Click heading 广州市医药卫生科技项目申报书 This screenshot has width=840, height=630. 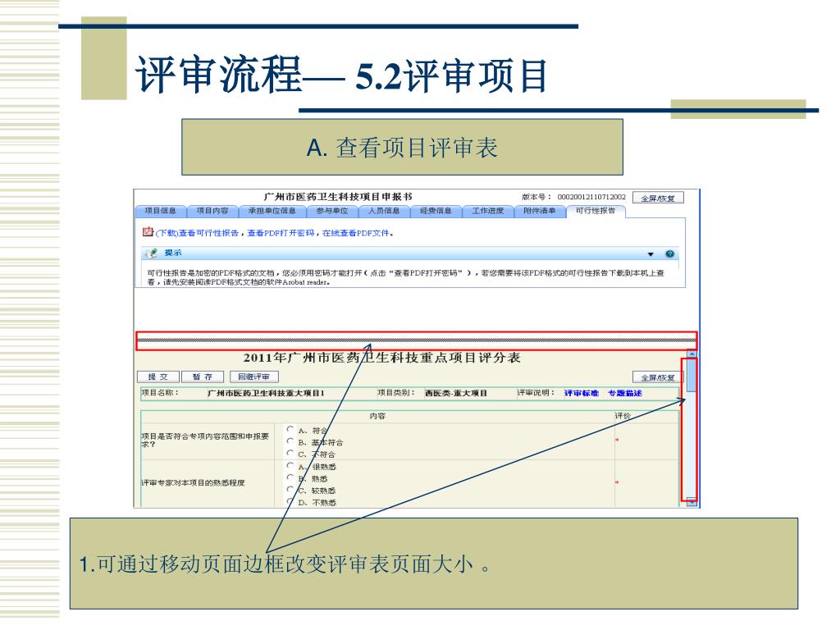pos(338,197)
